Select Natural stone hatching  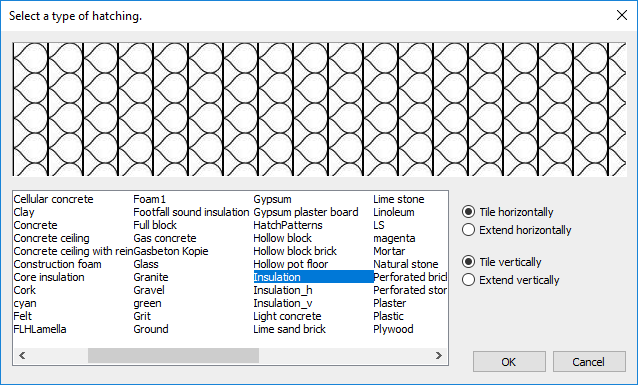[406, 265]
